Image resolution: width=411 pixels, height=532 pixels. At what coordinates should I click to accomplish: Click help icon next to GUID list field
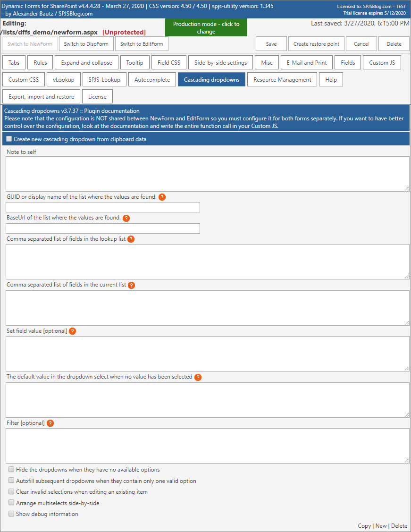(162, 197)
